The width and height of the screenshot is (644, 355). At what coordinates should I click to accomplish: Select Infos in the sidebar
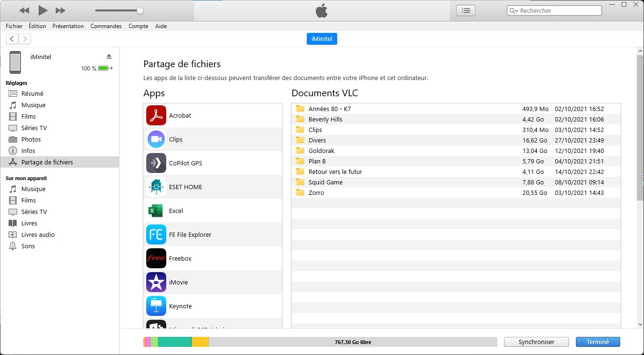(60, 151)
